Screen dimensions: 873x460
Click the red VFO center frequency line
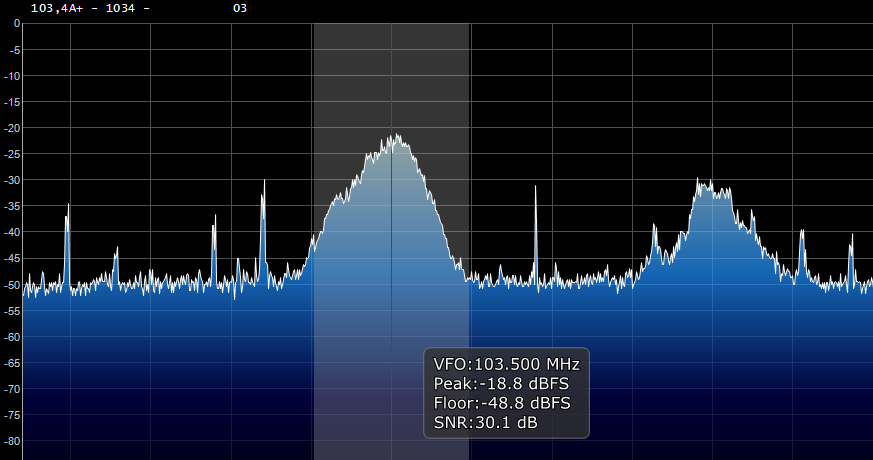pyautogui.click(x=391, y=241)
